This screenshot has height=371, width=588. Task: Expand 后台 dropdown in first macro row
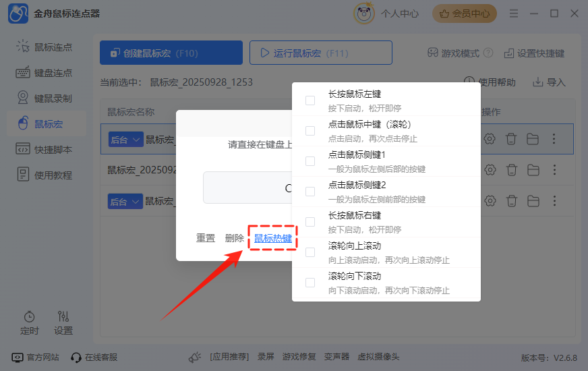tap(125, 140)
